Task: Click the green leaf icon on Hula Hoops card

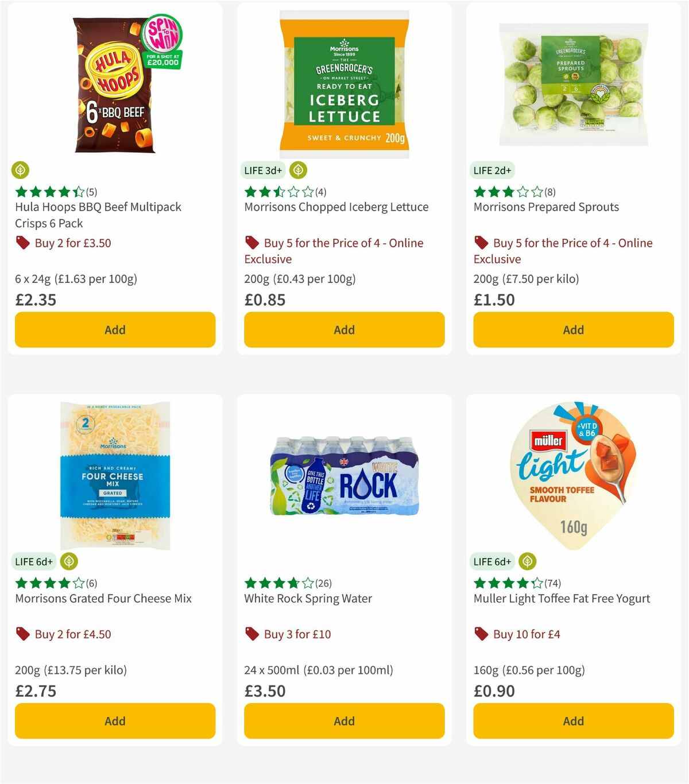Action: pyautogui.click(x=20, y=170)
